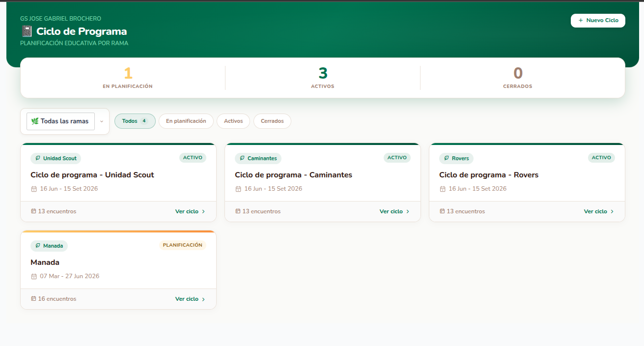The width and height of the screenshot is (644, 346).
Task: Switch to the Cerrados filter
Action: click(272, 121)
